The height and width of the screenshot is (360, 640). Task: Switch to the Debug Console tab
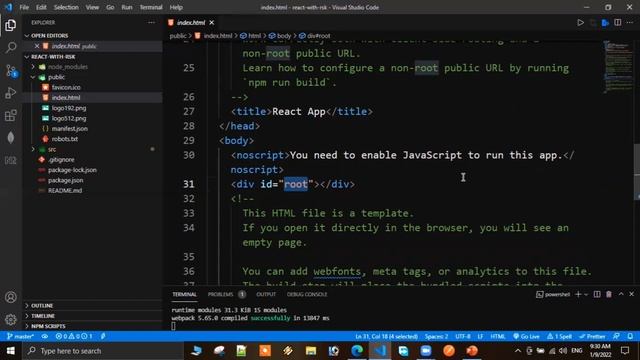(307, 294)
